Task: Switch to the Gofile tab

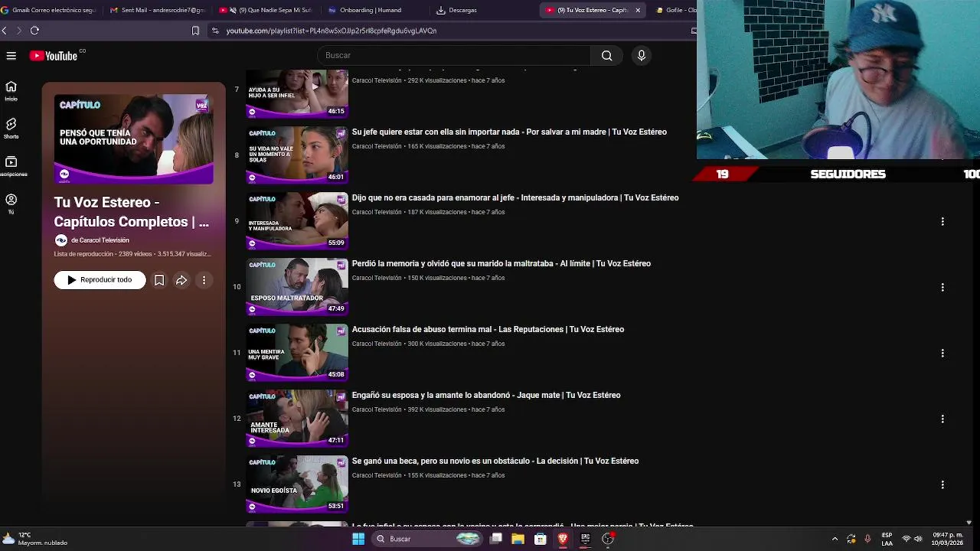Action: (677, 10)
